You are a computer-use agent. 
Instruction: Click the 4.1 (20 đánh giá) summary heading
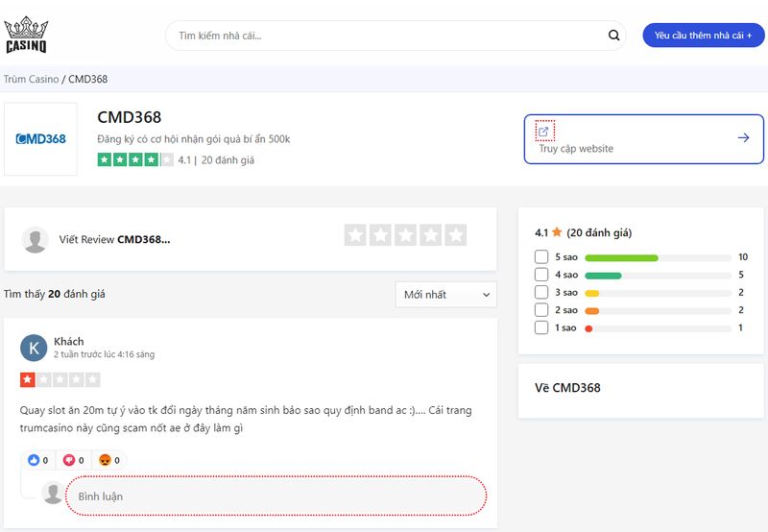pyautogui.click(x=584, y=232)
